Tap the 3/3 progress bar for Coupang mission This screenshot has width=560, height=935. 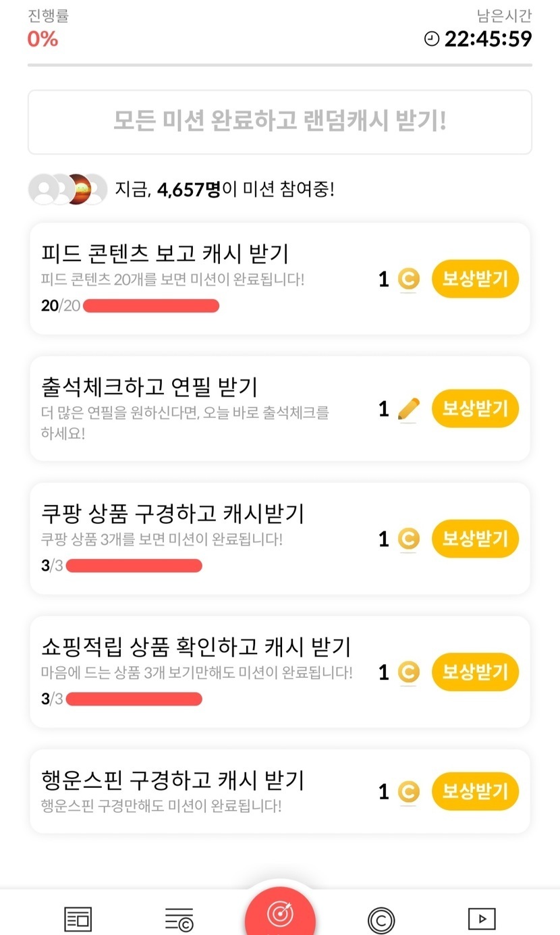pos(134,566)
